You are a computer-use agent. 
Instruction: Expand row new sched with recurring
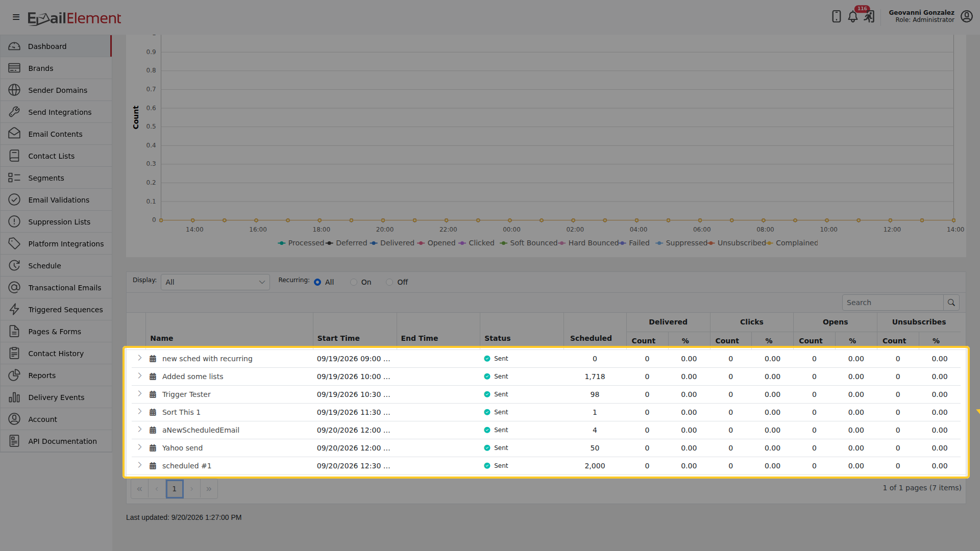point(139,358)
